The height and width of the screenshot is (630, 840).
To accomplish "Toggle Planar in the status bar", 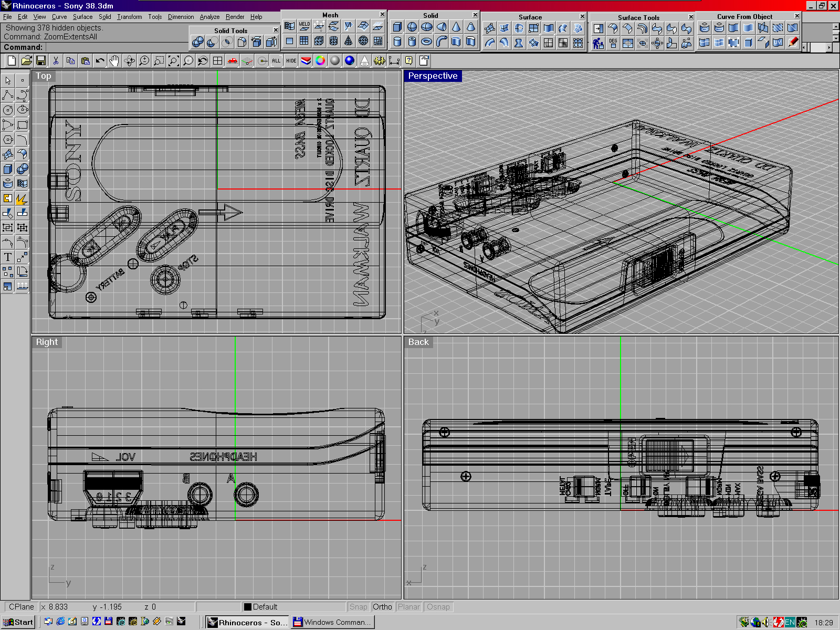I will point(408,607).
